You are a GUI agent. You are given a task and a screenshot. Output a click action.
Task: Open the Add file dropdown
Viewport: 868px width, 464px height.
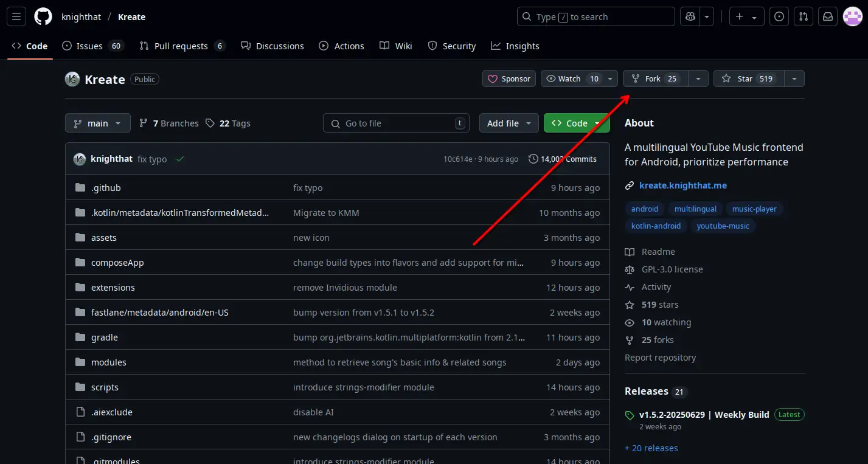click(x=509, y=123)
